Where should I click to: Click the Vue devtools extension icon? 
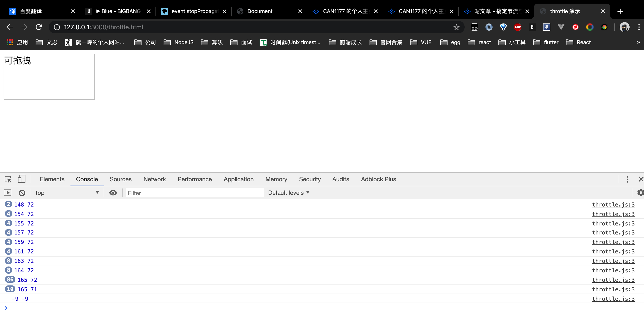click(561, 27)
